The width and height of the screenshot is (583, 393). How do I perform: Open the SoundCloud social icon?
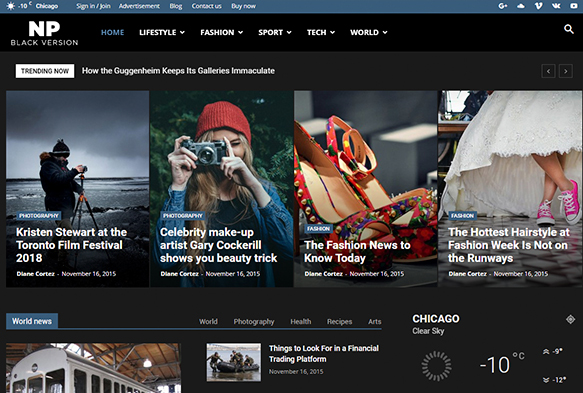tap(521, 6)
